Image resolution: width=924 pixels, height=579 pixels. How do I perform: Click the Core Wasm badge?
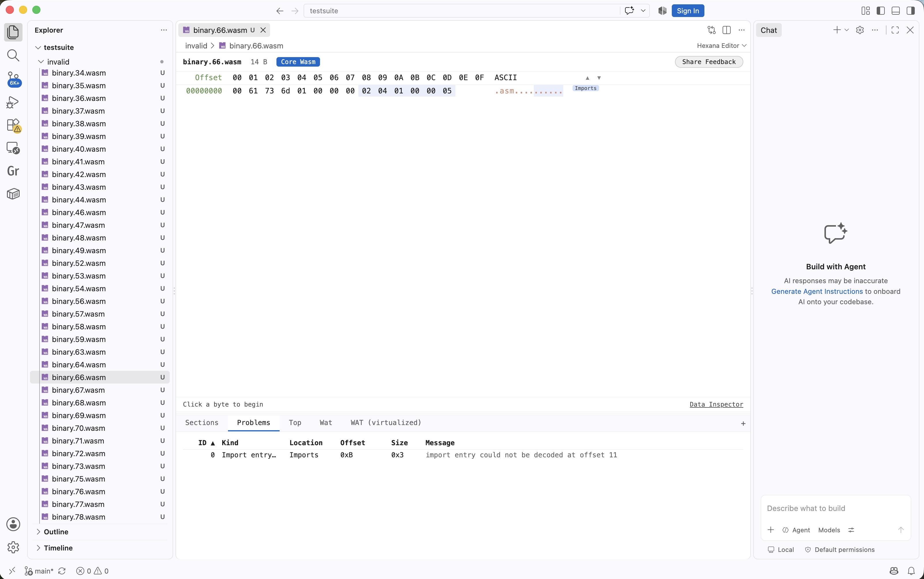(298, 62)
